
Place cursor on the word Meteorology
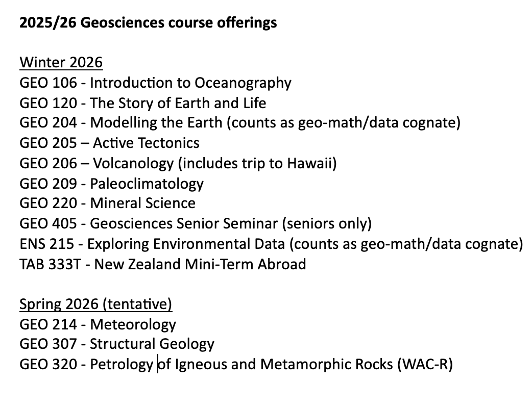tap(133, 324)
